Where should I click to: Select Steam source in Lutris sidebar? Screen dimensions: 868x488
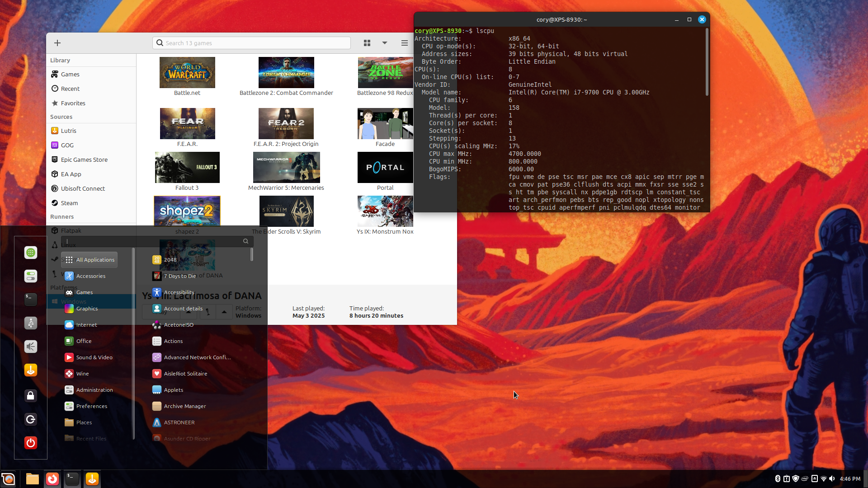pyautogui.click(x=69, y=203)
